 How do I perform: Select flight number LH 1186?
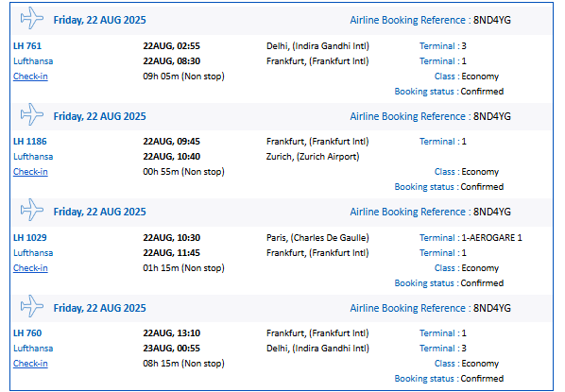pyautogui.click(x=30, y=142)
